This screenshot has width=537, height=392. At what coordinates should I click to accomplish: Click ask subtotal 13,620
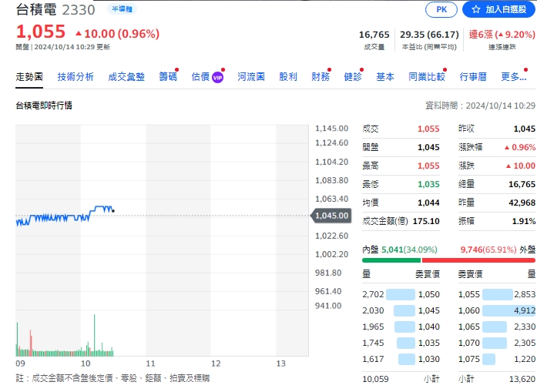pos(522,379)
